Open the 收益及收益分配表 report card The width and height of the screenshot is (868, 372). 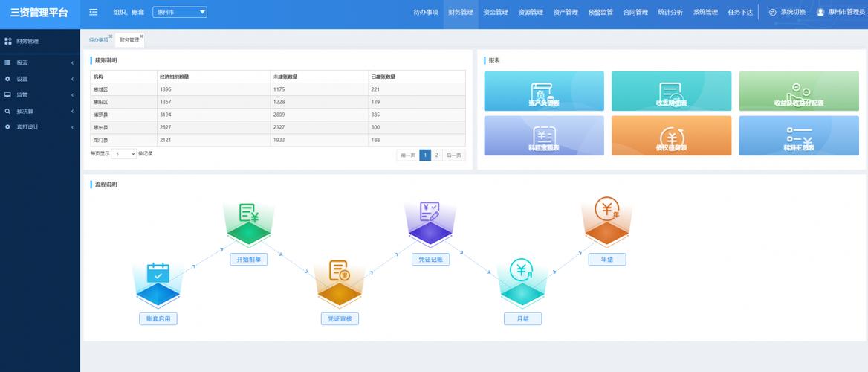pyautogui.click(x=799, y=91)
